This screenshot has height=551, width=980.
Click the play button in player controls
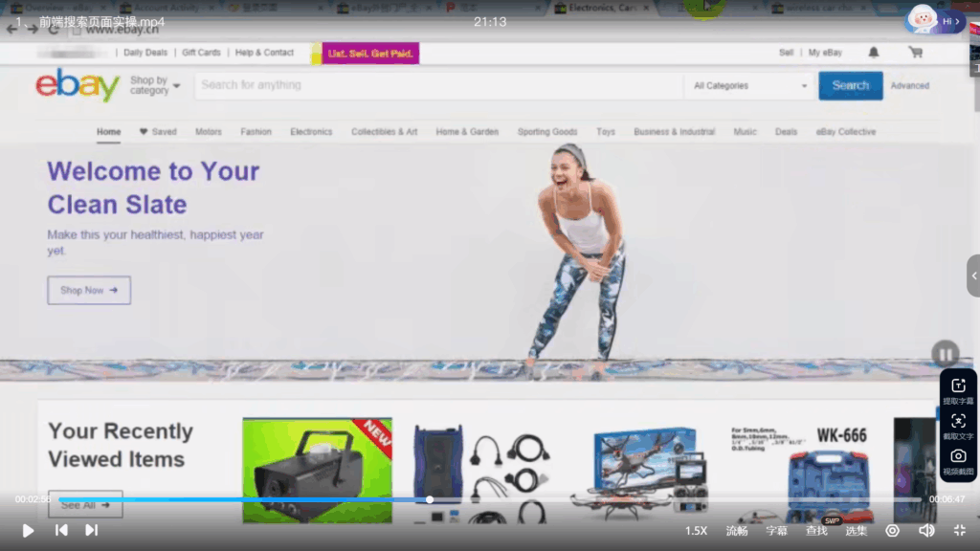click(x=28, y=530)
